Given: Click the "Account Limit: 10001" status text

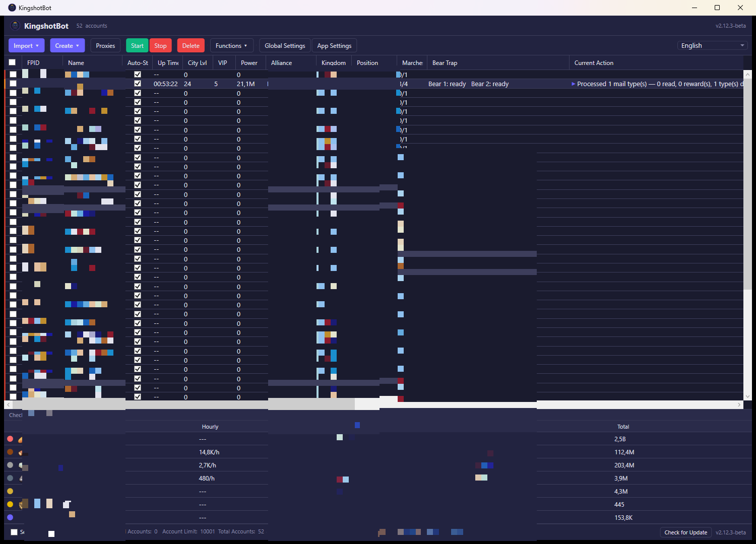Looking at the screenshot, I should (188, 531).
